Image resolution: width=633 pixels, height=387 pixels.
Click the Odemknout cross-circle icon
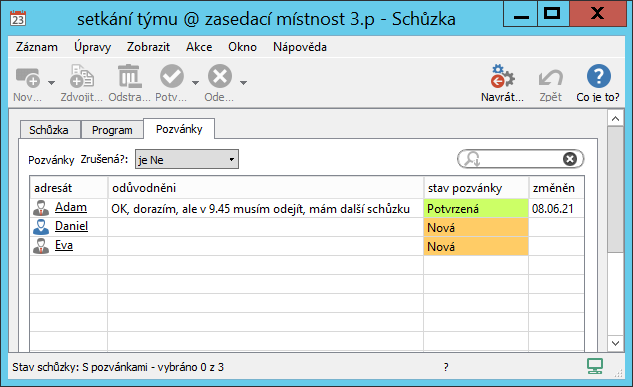(220, 76)
